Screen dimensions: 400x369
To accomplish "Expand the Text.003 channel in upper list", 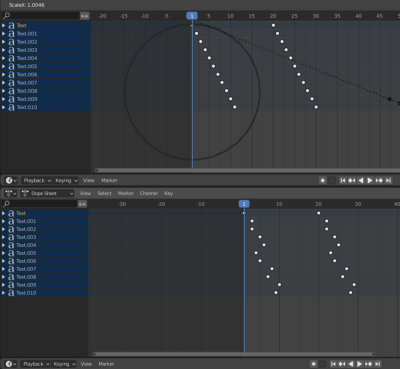I will pos(3,50).
